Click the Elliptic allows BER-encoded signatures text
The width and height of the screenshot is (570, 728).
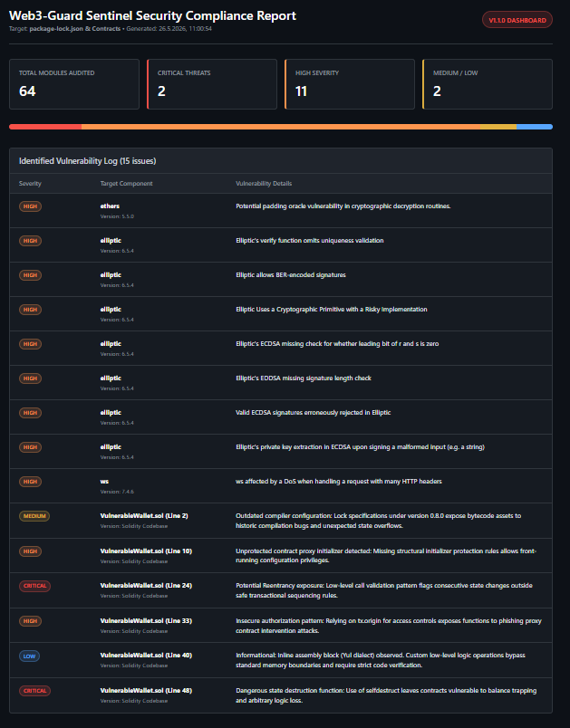[291, 275]
